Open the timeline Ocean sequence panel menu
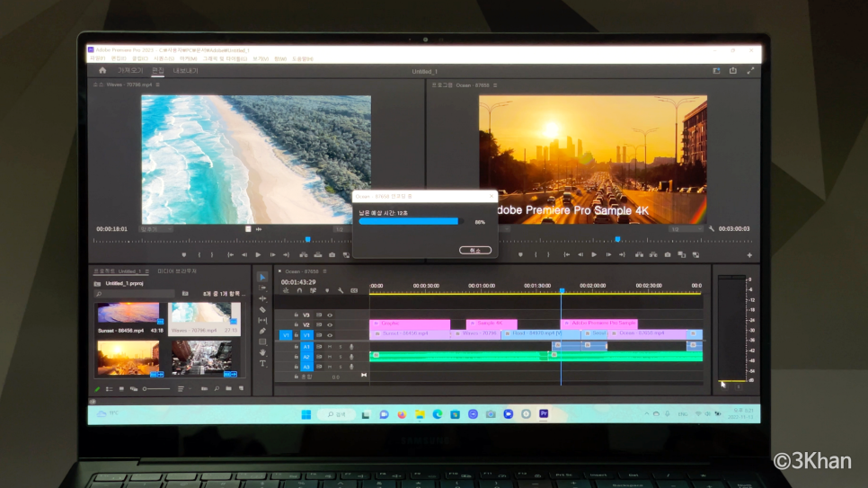 [324, 271]
